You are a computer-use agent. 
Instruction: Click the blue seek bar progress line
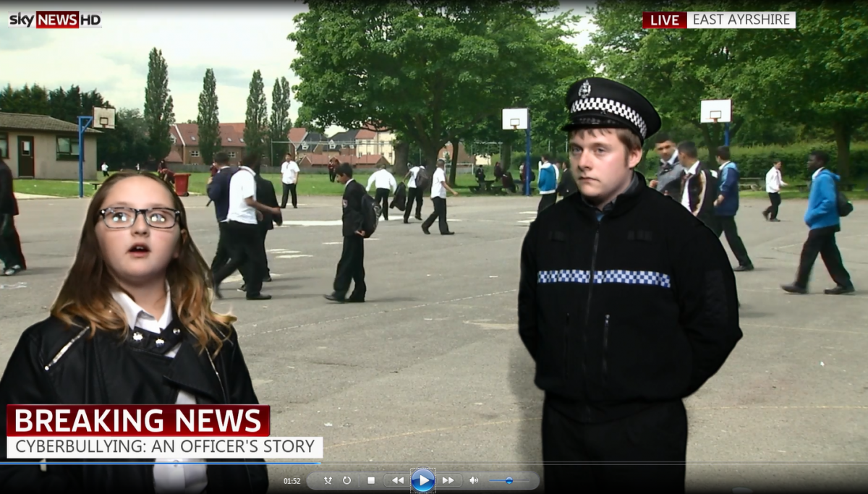tap(159, 463)
